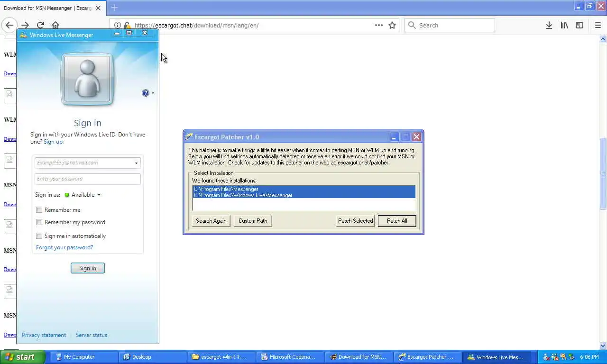Maximize the Windows Live Messenger window
This screenshot has width=607, height=364.
(129, 33)
